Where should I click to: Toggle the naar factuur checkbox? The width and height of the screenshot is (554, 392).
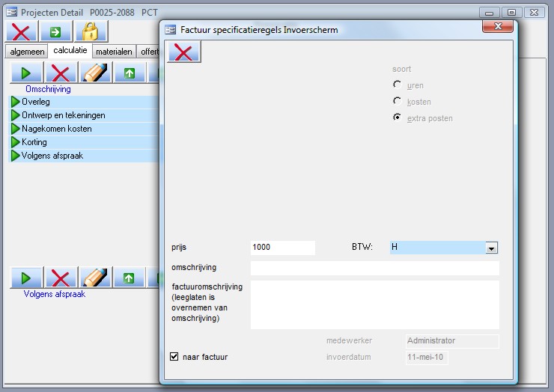tap(174, 356)
